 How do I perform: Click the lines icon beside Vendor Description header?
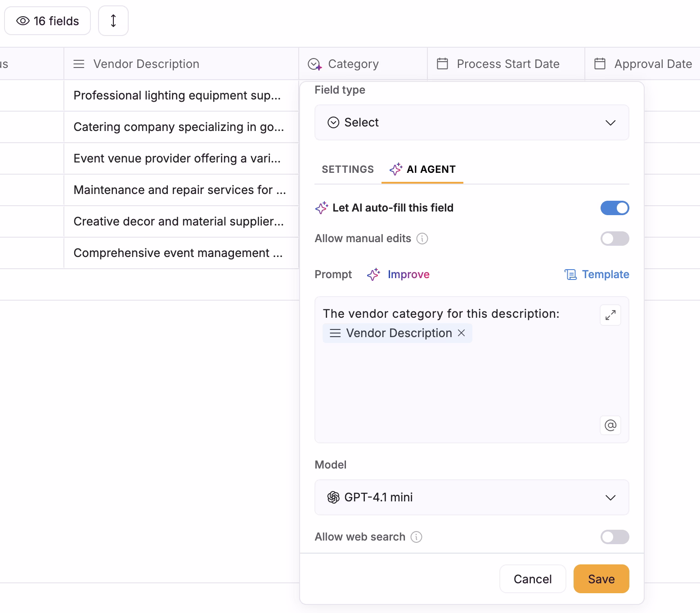[x=79, y=63]
